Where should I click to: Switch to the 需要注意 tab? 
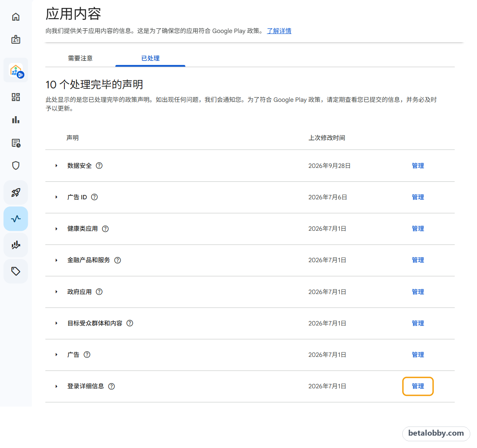80,58
